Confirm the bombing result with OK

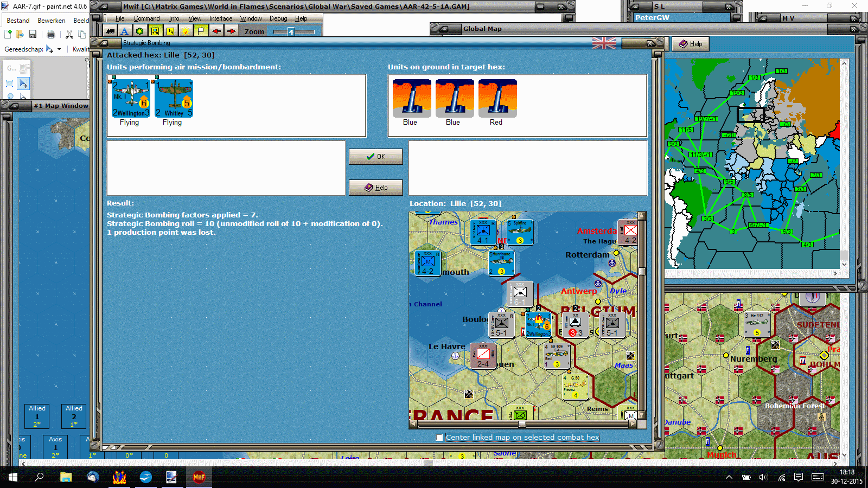point(376,157)
